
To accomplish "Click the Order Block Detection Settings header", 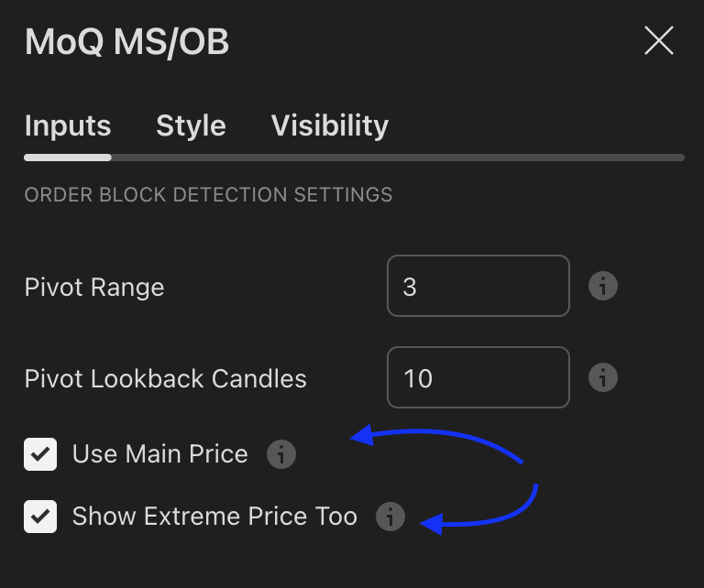I will click(x=208, y=195).
